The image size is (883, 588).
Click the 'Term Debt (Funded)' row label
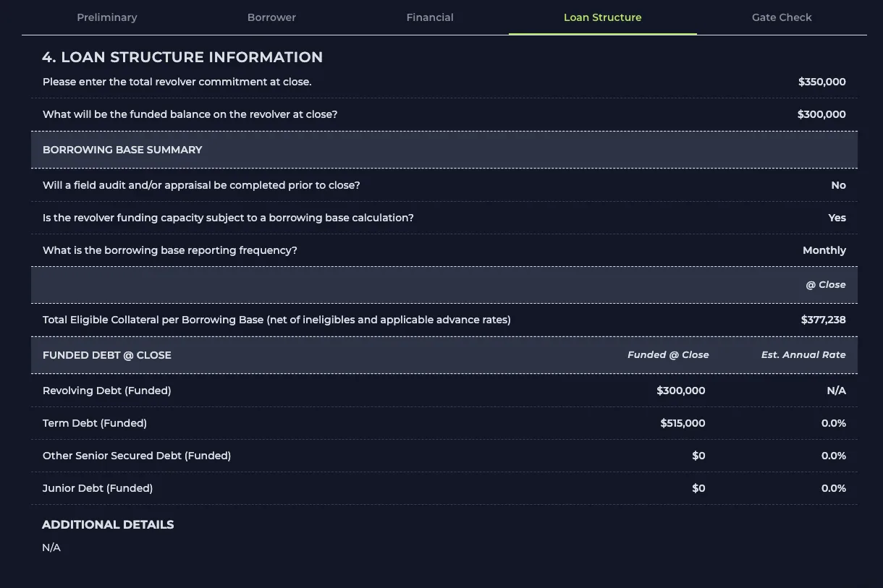[95, 423]
